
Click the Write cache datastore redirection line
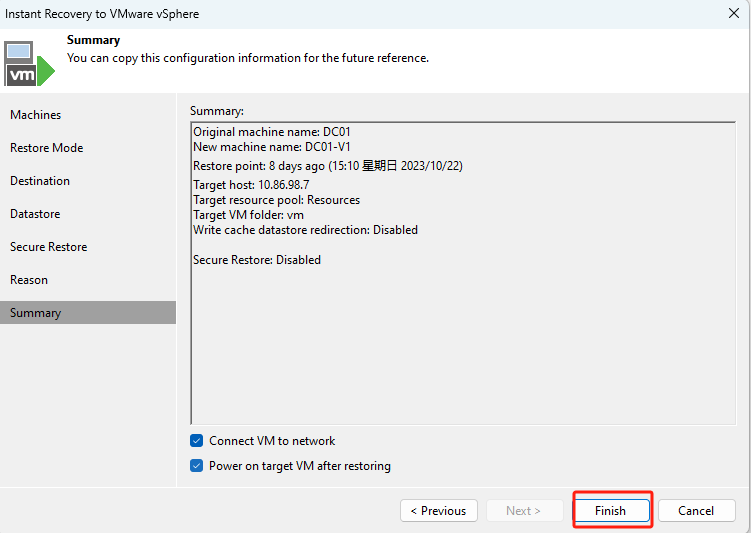coord(305,230)
